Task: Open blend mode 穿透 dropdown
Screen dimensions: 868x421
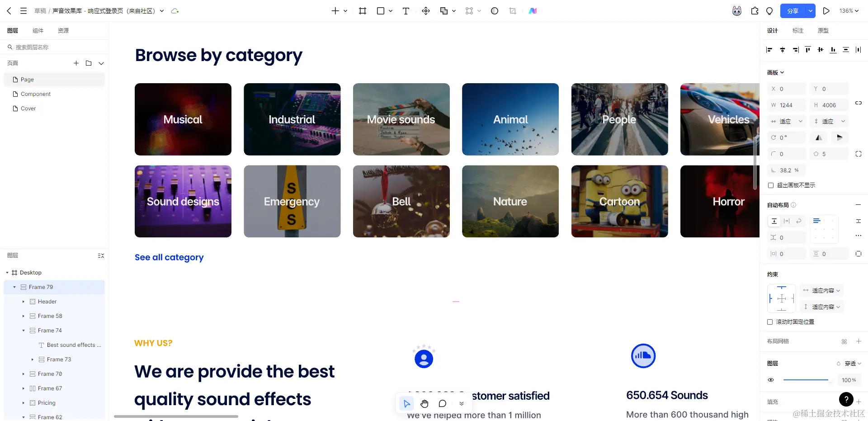Action: pyautogui.click(x=849, y=364)
